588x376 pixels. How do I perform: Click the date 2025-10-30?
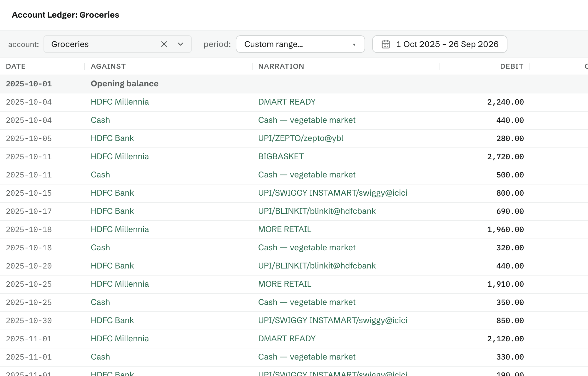[x=29, y=321]
